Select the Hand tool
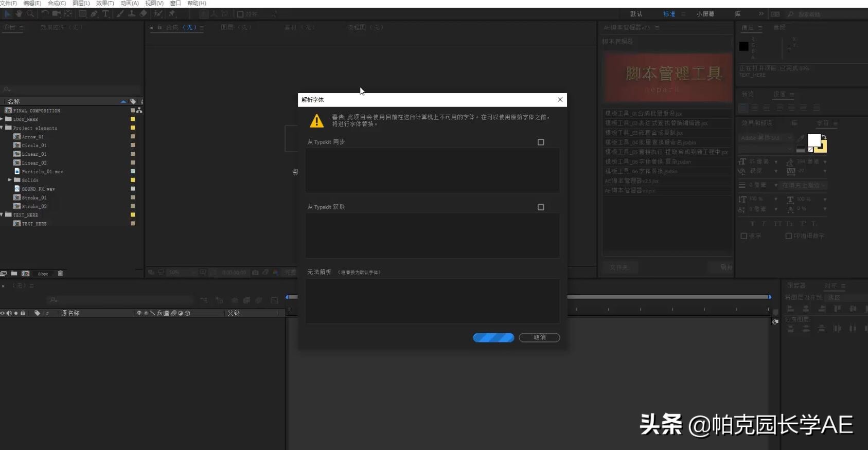The height and width of the screenshot is (450, 868). click(19, 14)
